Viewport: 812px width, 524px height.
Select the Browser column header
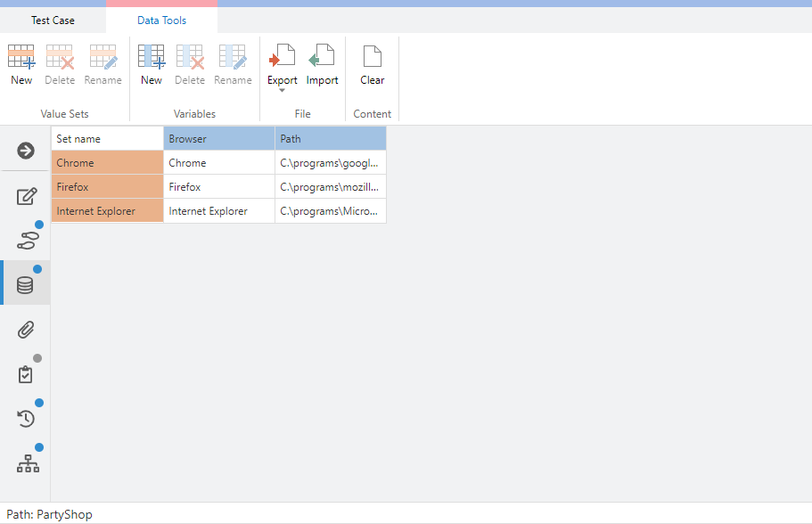[x=219, y=139]
